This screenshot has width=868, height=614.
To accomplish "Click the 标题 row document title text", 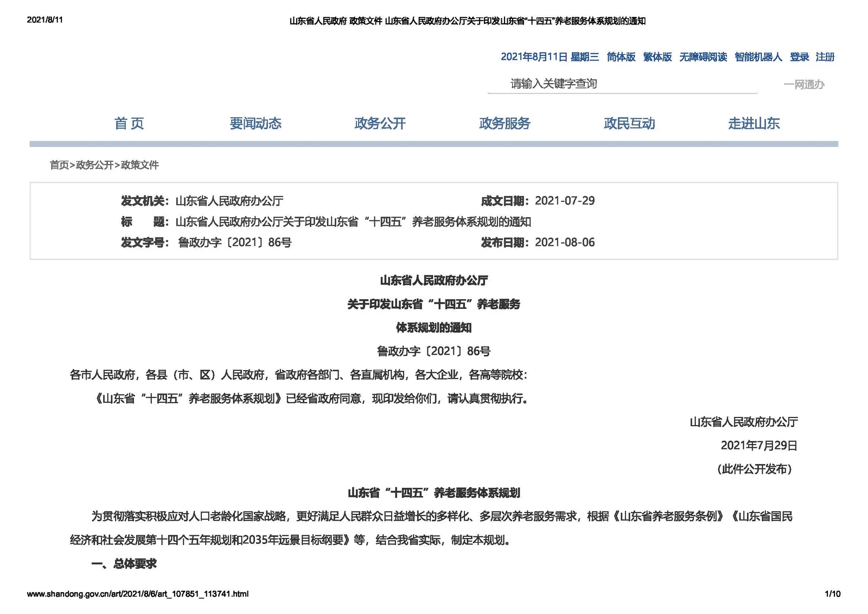I will (353, 221).
